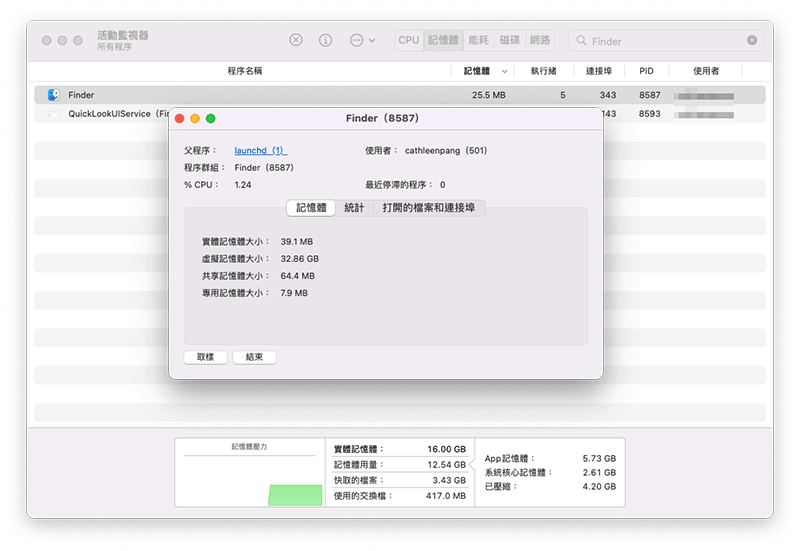Click the search field containing Finder

[666, 40]
